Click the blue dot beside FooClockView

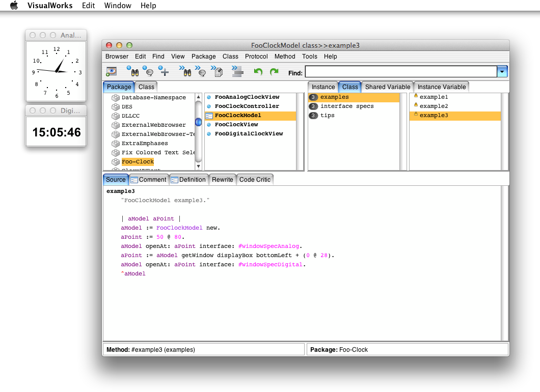(x=209, y=125)
